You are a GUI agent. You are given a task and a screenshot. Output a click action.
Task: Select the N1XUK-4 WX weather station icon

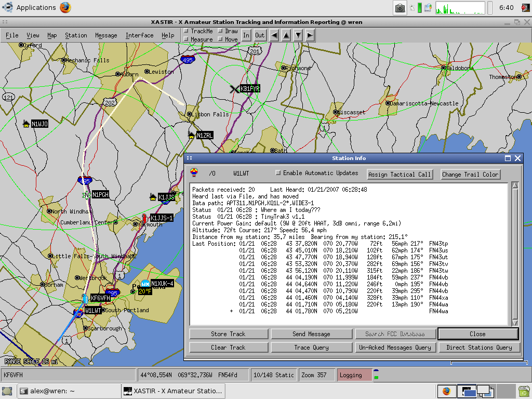[x=145, y=284]
